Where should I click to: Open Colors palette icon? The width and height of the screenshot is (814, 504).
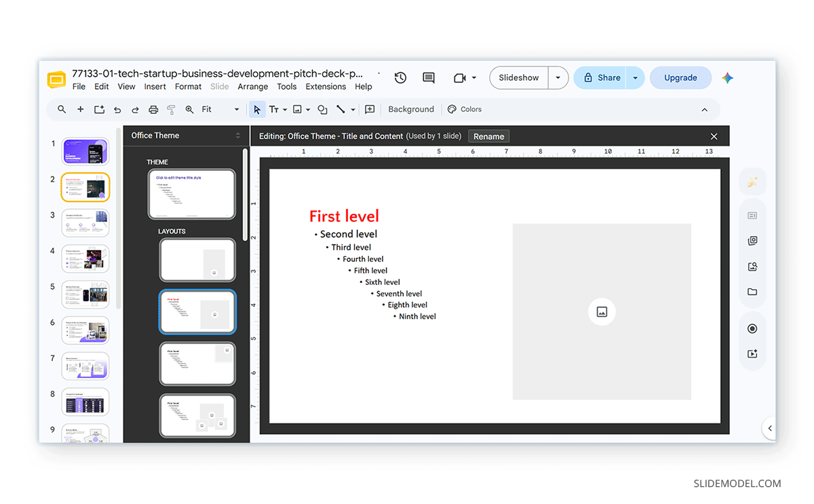(x=452, y=109)
